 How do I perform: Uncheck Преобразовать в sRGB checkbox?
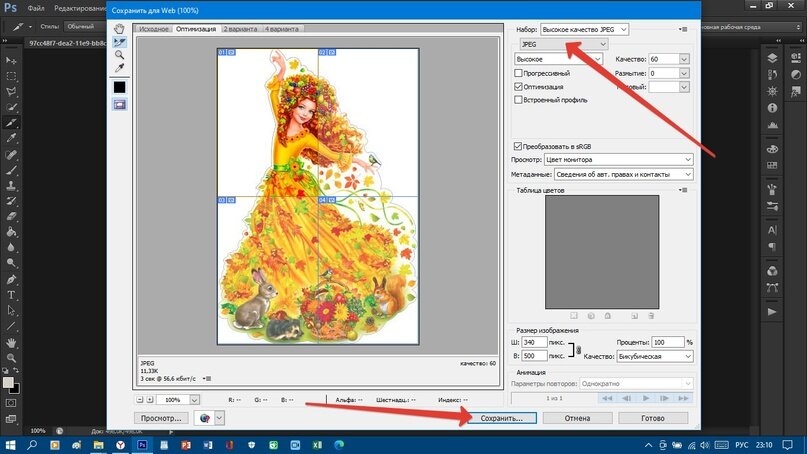click(518, 146)
